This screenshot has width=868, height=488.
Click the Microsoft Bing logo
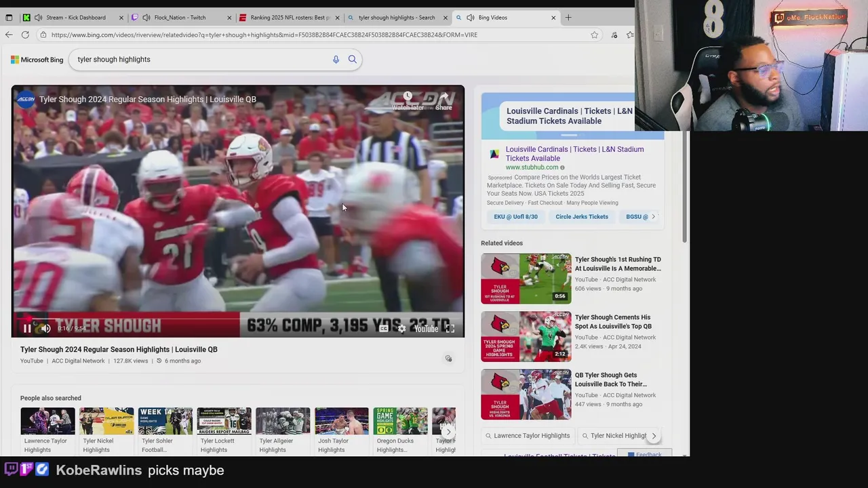click(37, 60)
